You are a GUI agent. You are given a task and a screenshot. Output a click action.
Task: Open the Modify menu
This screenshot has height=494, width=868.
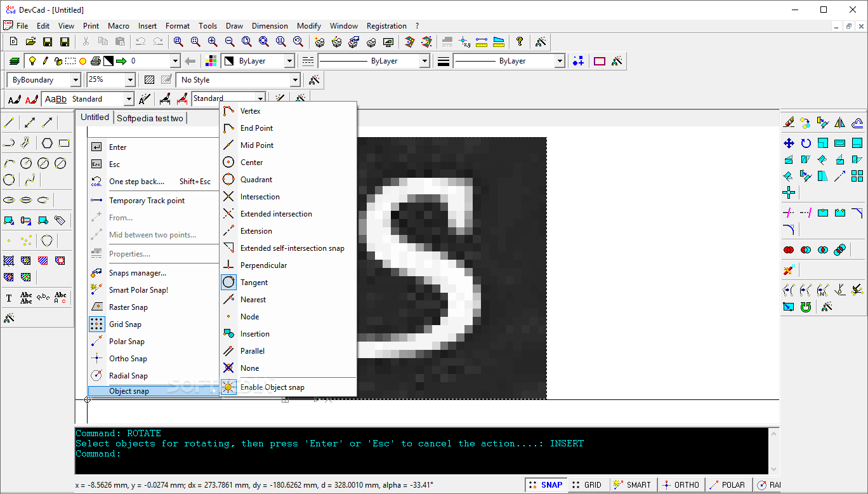tap(309, 26)
